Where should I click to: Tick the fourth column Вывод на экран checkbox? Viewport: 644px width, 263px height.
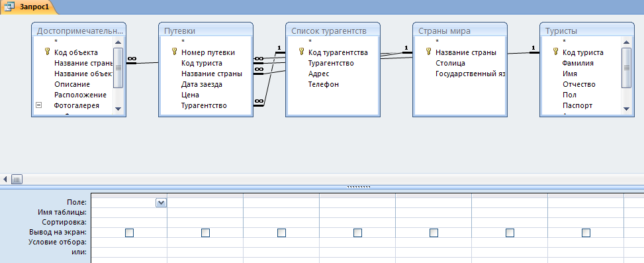[357, 233]
